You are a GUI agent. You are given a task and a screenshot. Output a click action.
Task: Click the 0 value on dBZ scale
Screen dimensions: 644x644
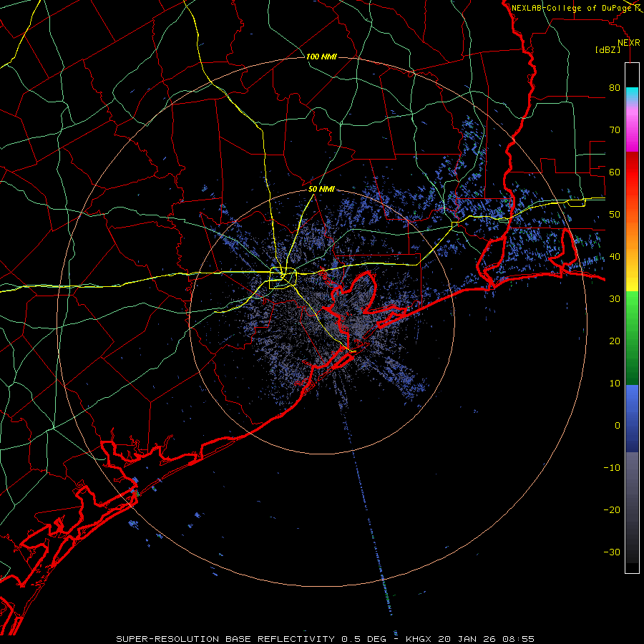(618, 426)
